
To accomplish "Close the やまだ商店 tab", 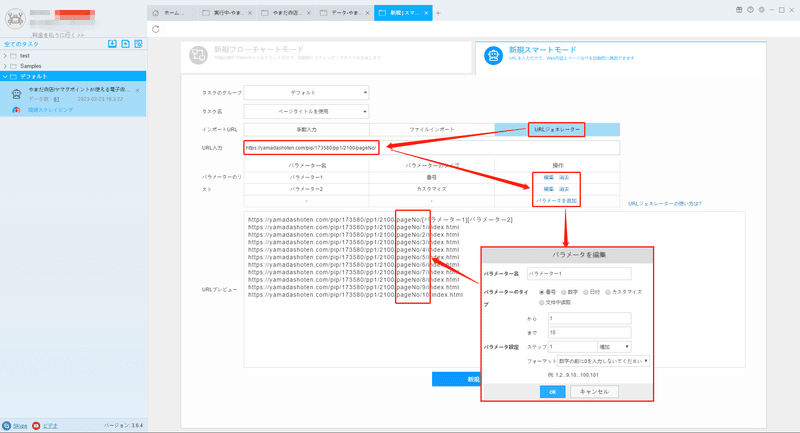I will pos(309,13).
